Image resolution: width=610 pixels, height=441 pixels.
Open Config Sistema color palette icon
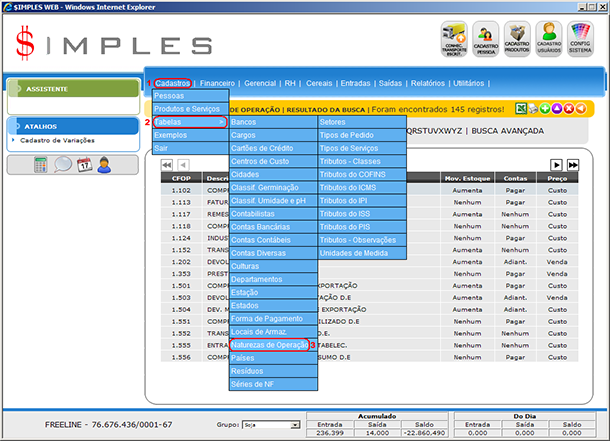click(x=582, y=38)
